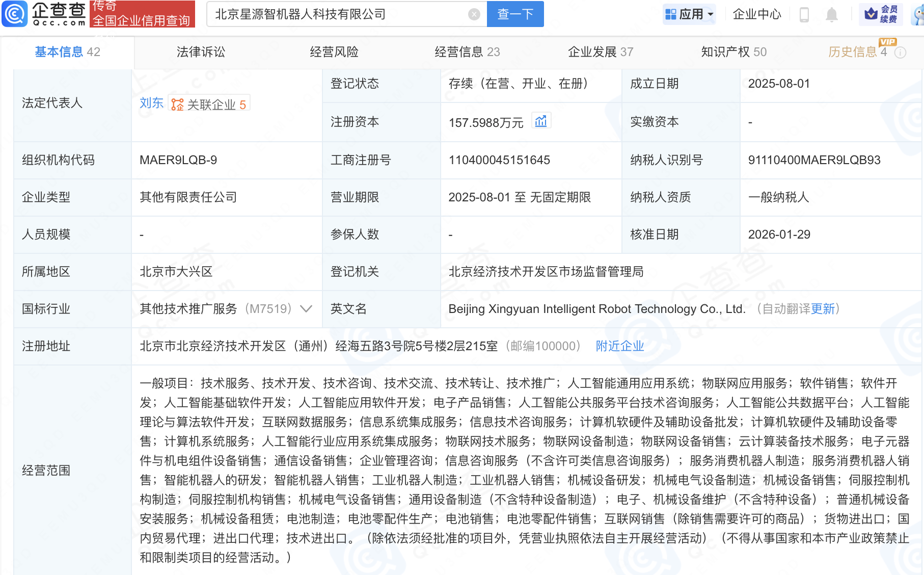Open the registered capital trend chart icon

click(x=541, y=121)
